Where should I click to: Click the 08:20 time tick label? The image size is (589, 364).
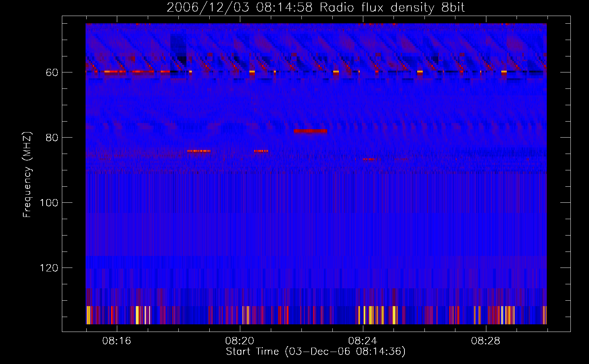point(240,341)
